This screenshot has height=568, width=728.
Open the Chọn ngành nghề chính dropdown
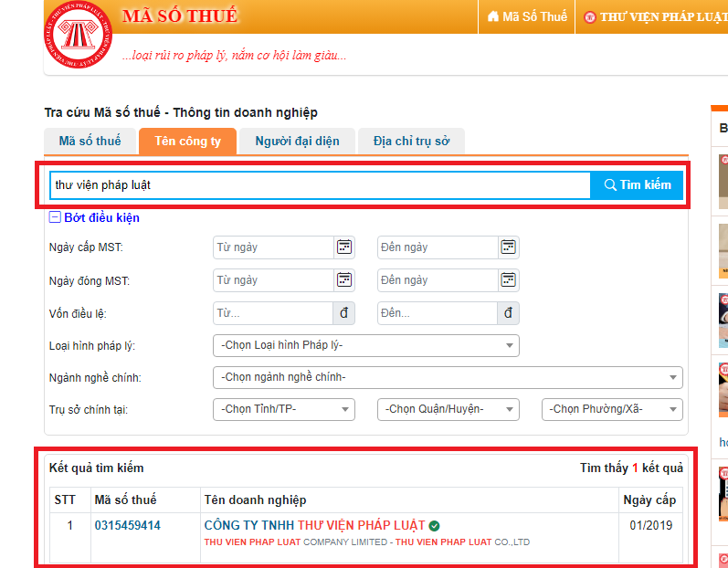pyautogui.click(x=448, y=378)
